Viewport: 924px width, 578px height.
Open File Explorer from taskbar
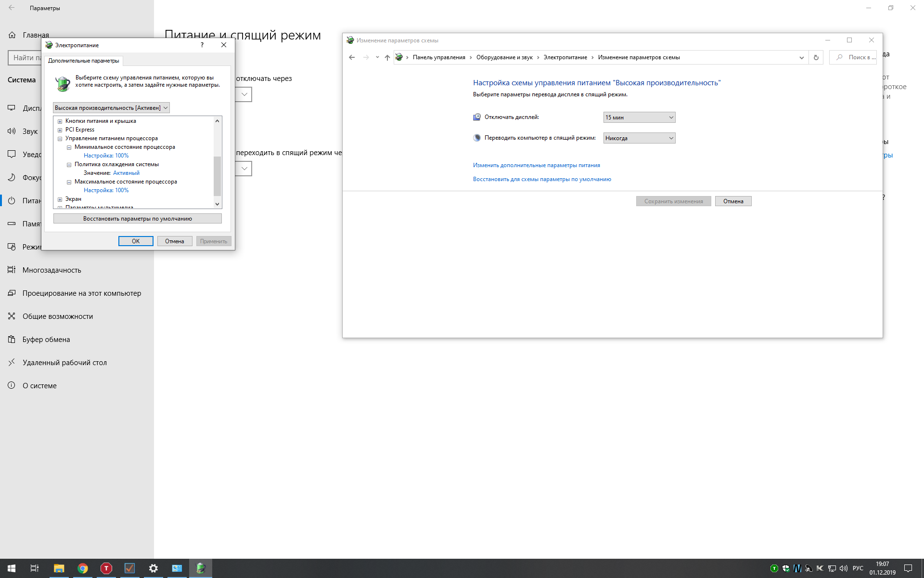[59, 568]
